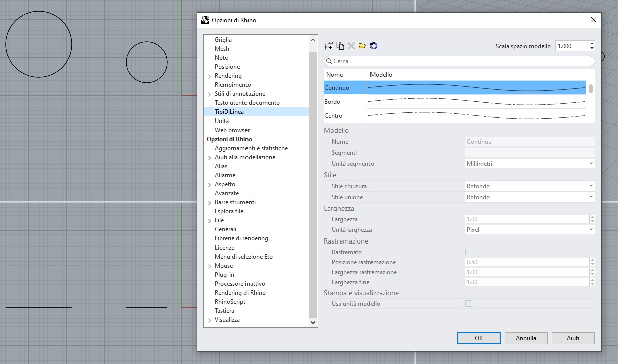Click the Rhino icon in dialog title bar
The width and height of the screenshot is (618, 364).
pyautogui.click(x=205, y=20)
